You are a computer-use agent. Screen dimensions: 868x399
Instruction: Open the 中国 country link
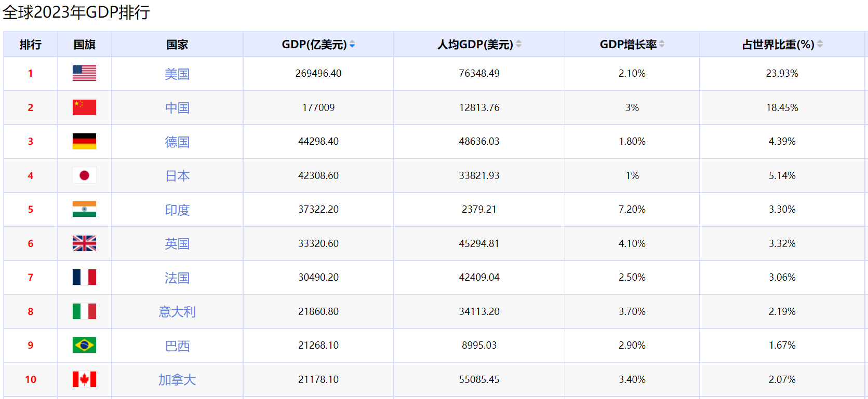pos(177,108)
